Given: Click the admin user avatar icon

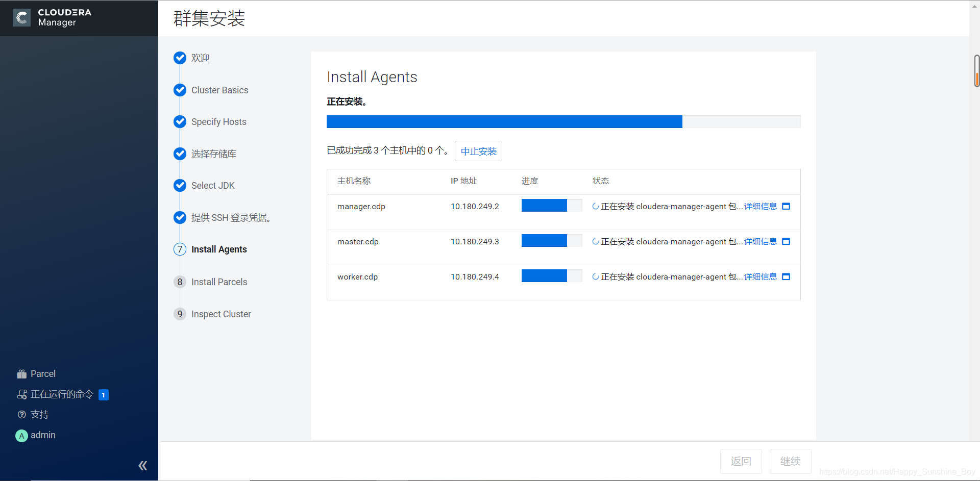Looking at the screenshot, I should [21, 435].
